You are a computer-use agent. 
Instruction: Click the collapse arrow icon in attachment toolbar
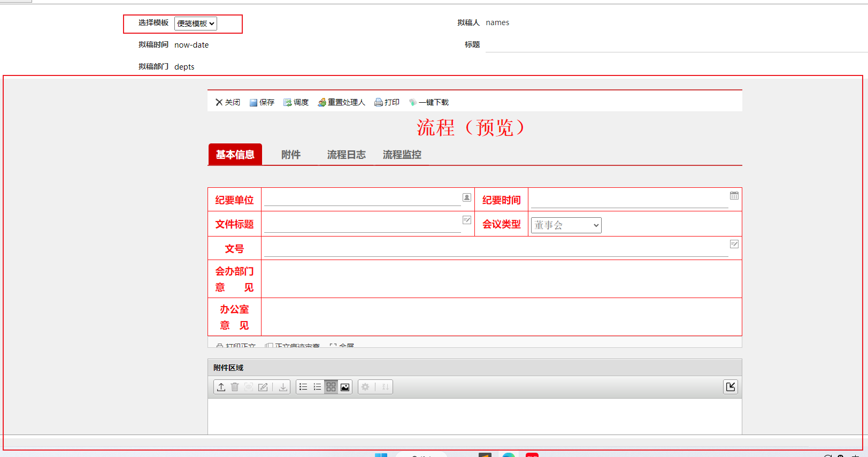731,387
